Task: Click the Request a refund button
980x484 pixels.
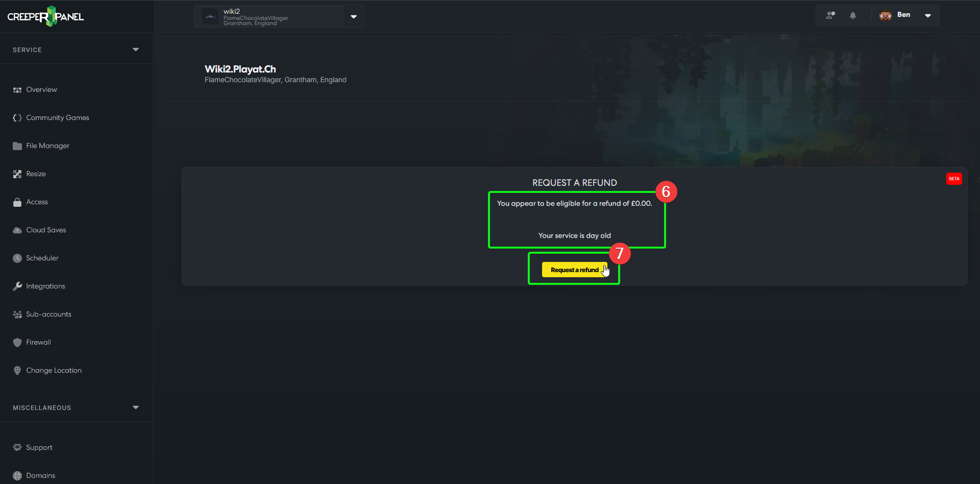Action: pos(575,270)
